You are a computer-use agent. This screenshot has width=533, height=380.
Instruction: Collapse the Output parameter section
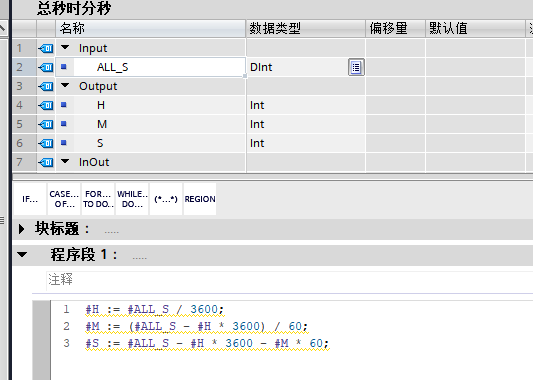pos(65,86)
